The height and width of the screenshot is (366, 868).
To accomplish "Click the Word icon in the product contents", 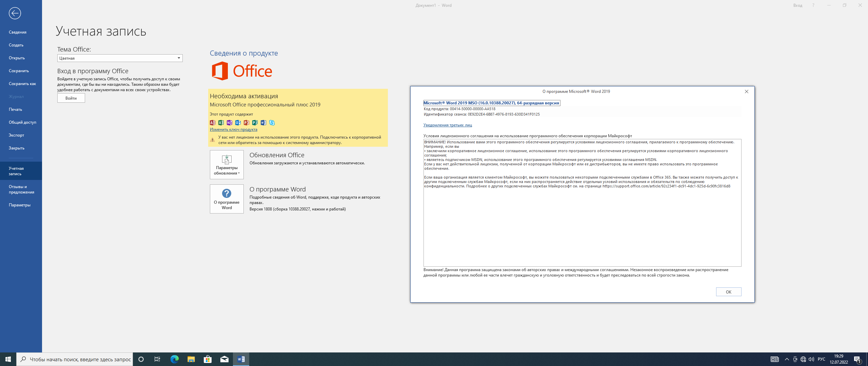I will coord(263,123).
